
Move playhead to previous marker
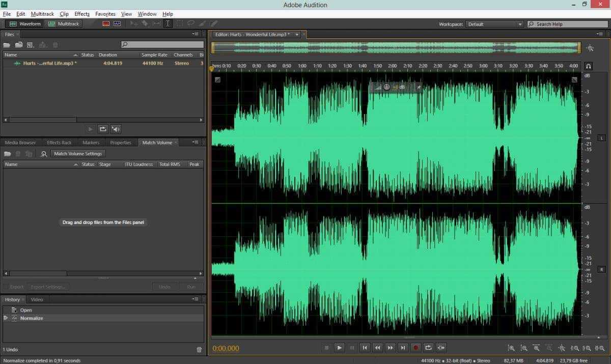[x=365, y=348]
